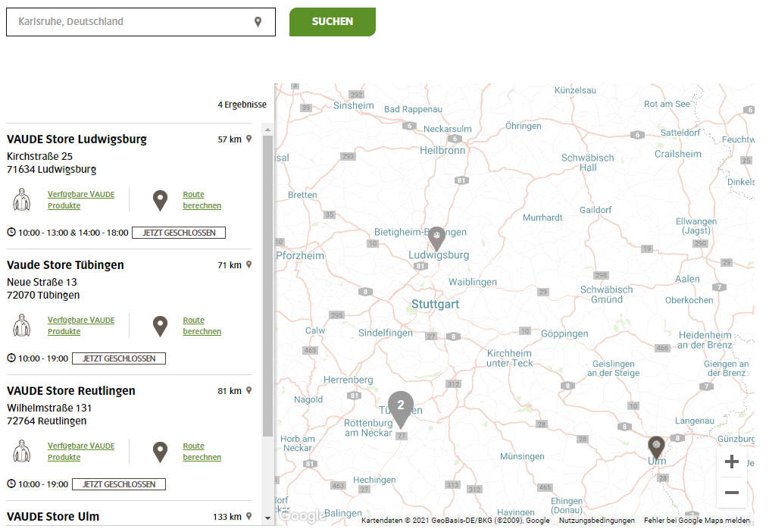Image resolution: width=769 pixels, height=532 pixels.
Task: Click the distance pin next to 57 km
Action: (x=249, y=139)
